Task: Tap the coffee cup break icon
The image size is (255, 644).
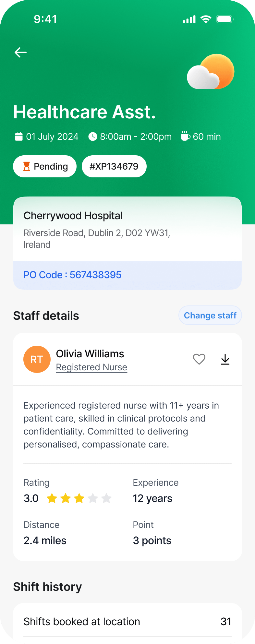Action: point(185,136)
